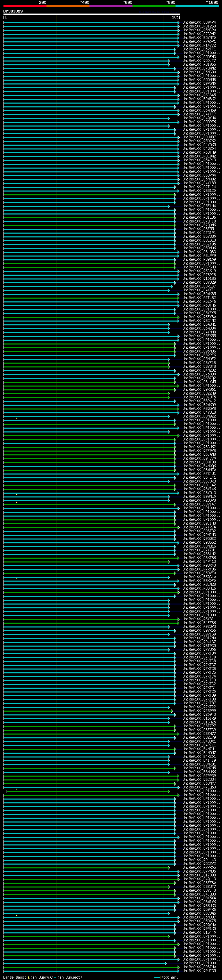The width and height of the screenshot is (222, 980).
Task: Select the UniRef100_A7TJ24 hit label
Action: coord(199,187)
